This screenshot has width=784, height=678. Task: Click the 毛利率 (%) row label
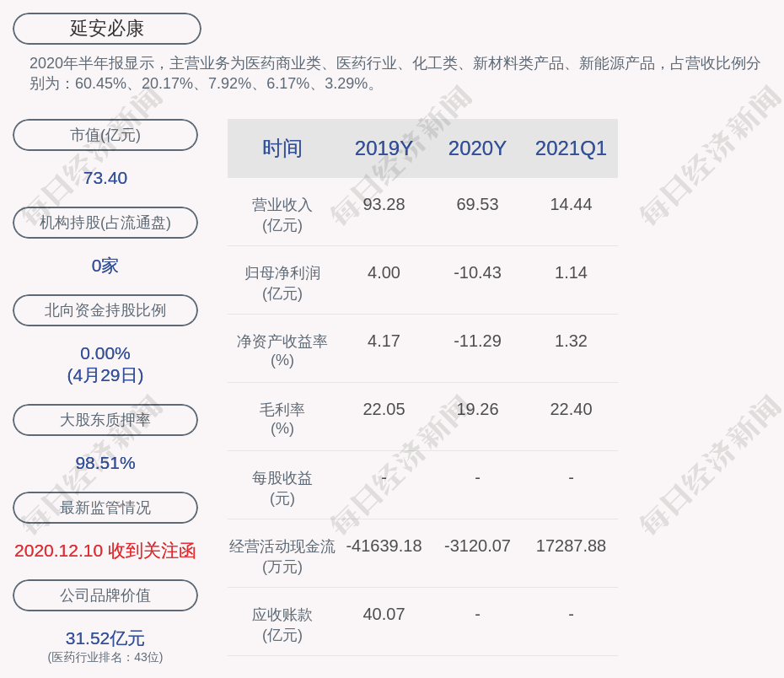(282, 419)
